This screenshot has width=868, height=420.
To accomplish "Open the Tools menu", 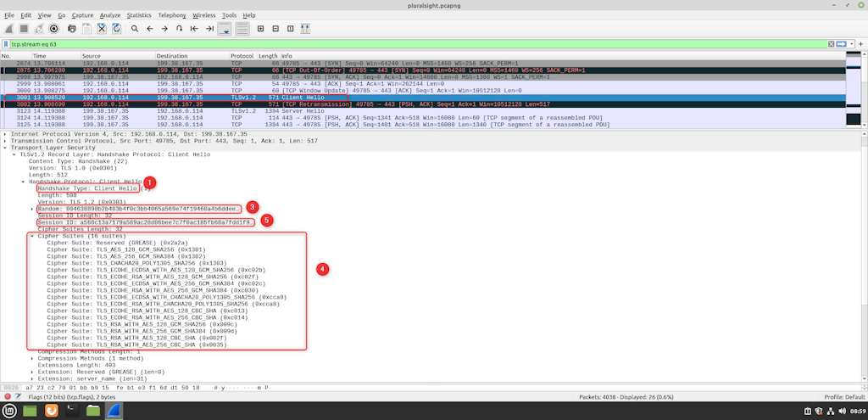I will (x=229, y=15).
